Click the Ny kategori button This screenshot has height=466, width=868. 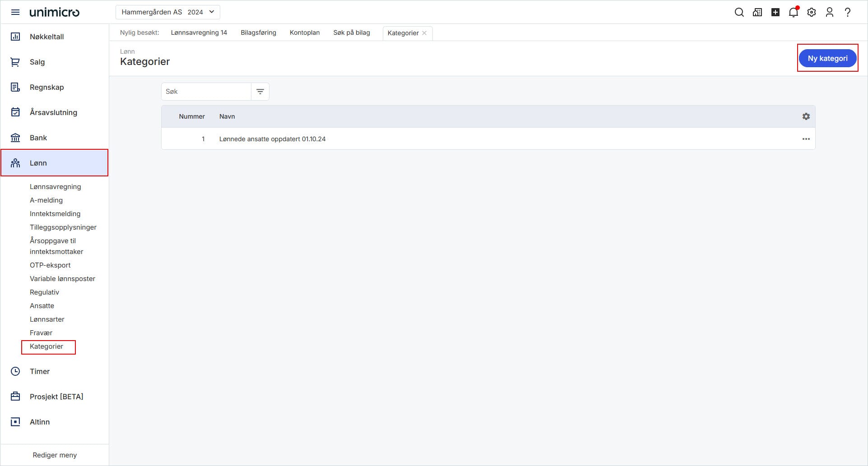828,58
